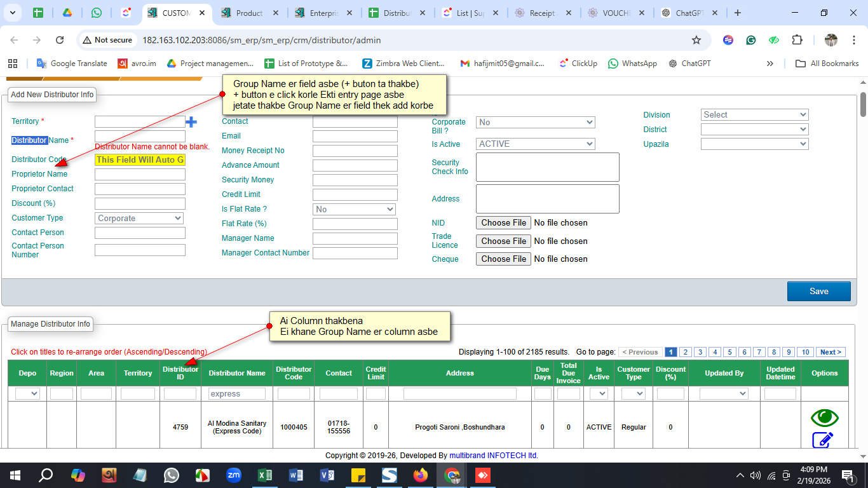Open the Is Active dropdown in the form
The image size is (868, 488).
536,144
